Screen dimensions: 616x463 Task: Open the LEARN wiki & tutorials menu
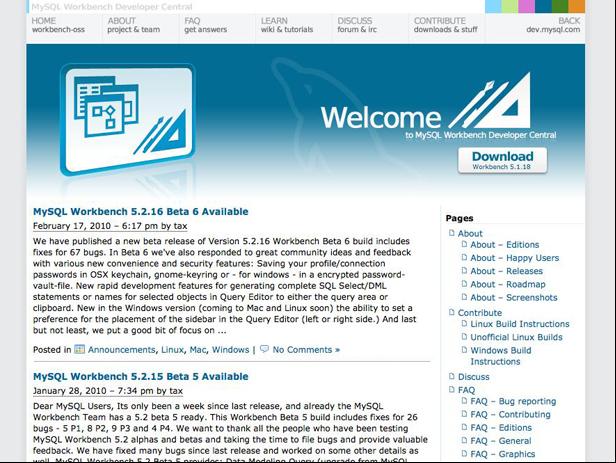coord(286,25)
